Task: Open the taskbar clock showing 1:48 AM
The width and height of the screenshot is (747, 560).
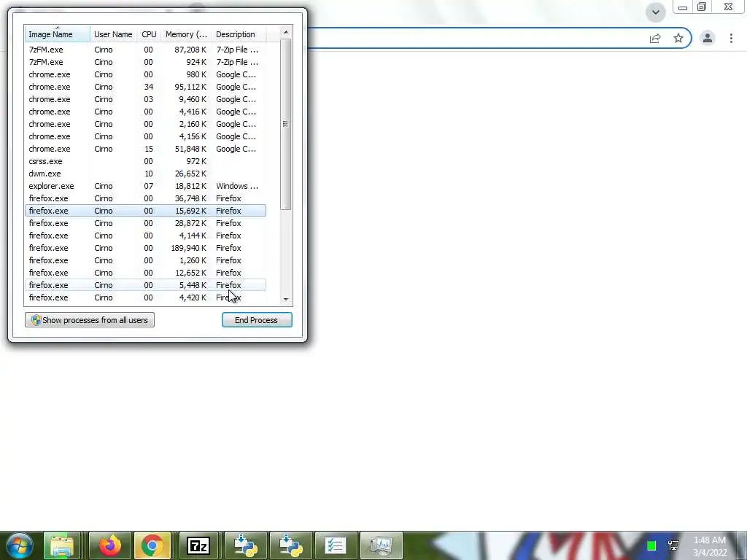Action: click(710, 546)
